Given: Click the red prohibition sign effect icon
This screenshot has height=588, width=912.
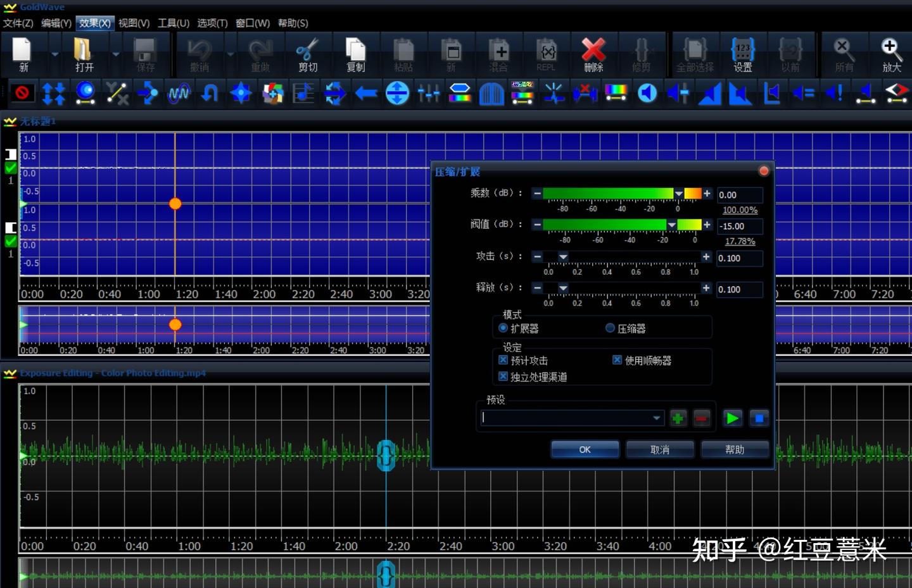Looking at the screenshot, I should click(22, 93).
